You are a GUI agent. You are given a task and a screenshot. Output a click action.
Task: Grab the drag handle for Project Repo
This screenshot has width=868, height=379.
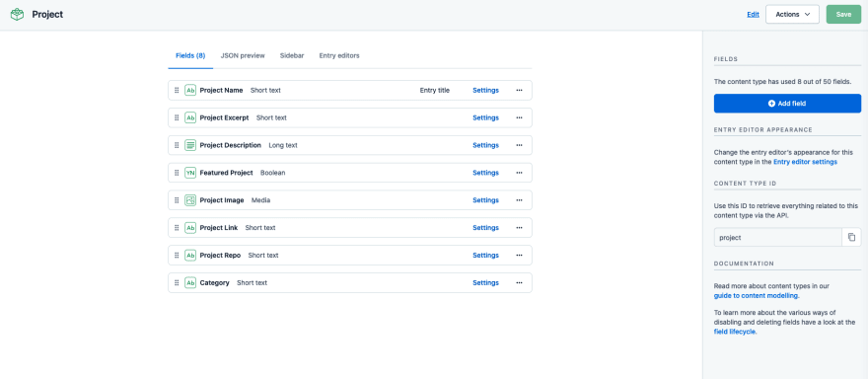tap(177, 256)
